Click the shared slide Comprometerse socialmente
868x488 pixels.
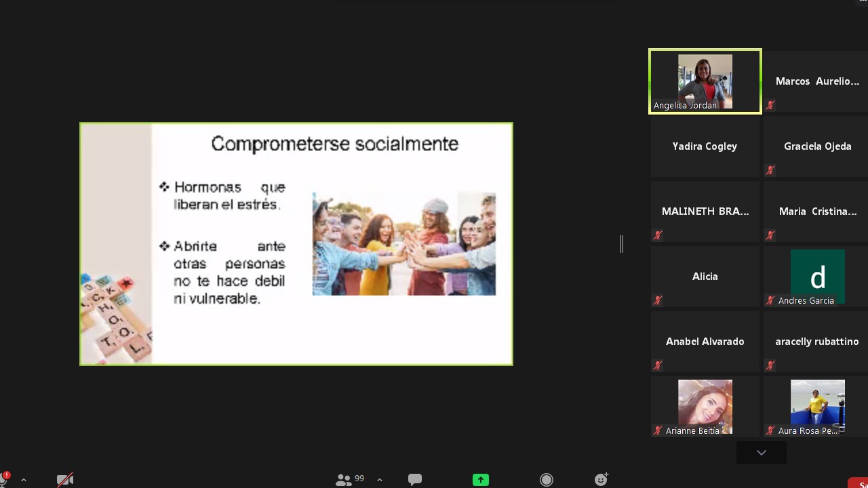(296, 244)
